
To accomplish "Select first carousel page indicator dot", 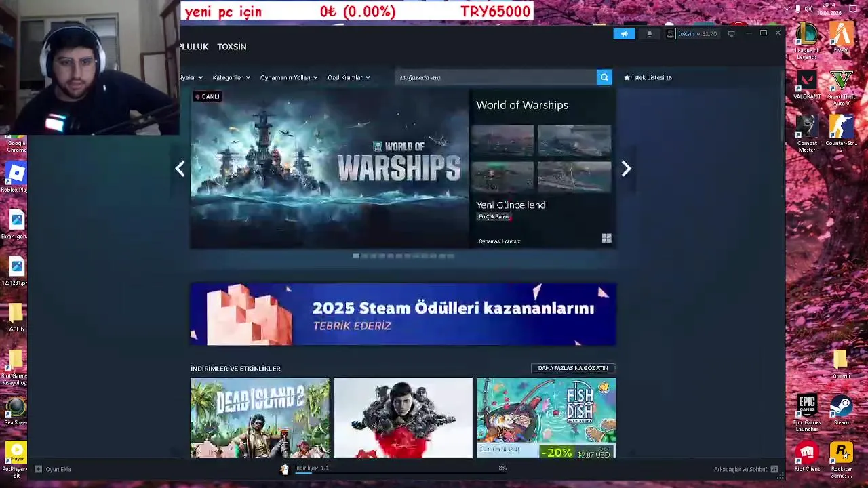I will tap(355, 256).
